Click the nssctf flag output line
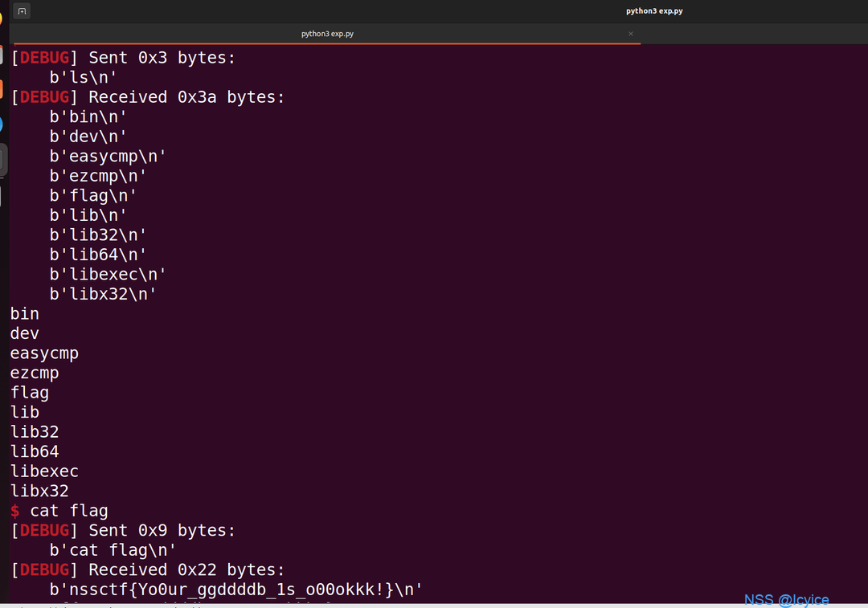This screenshot has height=608, width=868. click(235, 590)
